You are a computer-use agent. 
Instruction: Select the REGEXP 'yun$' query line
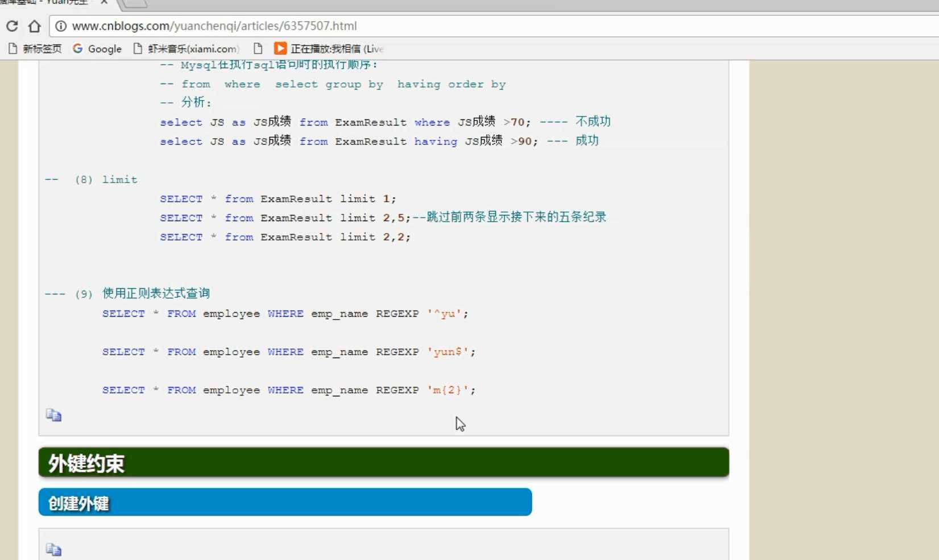(x=288, y=352)
